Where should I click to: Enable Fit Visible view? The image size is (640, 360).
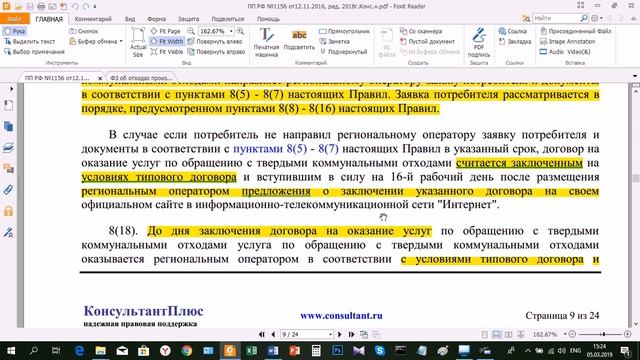click(x=167, y=52)
